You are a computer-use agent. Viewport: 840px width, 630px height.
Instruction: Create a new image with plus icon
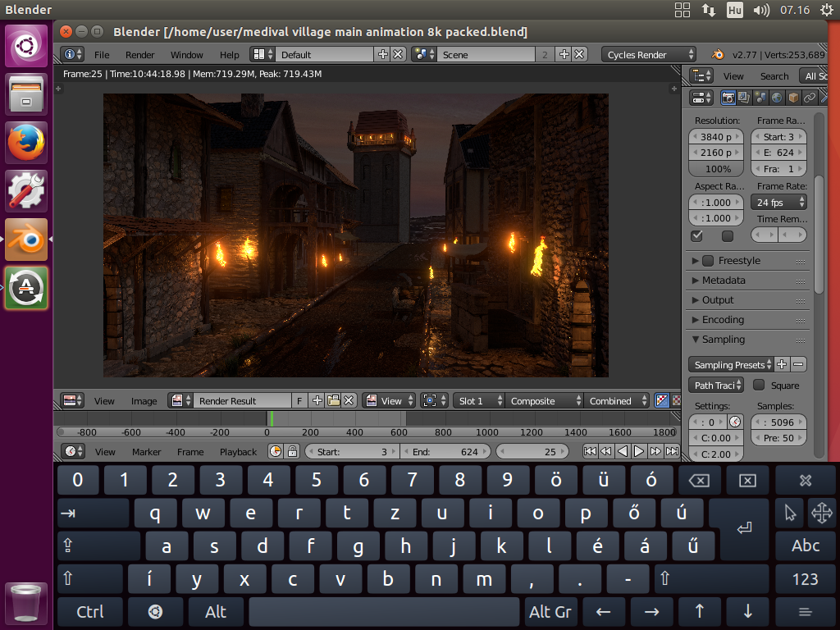pyautogui.click(x=317, y=400)
